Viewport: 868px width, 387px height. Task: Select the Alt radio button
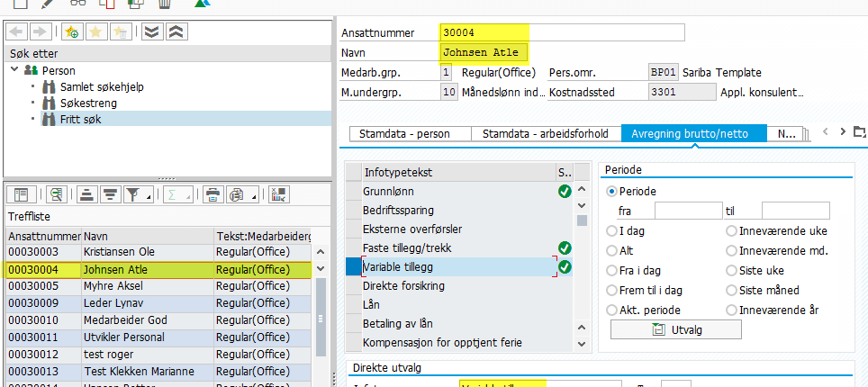[611, 251]
